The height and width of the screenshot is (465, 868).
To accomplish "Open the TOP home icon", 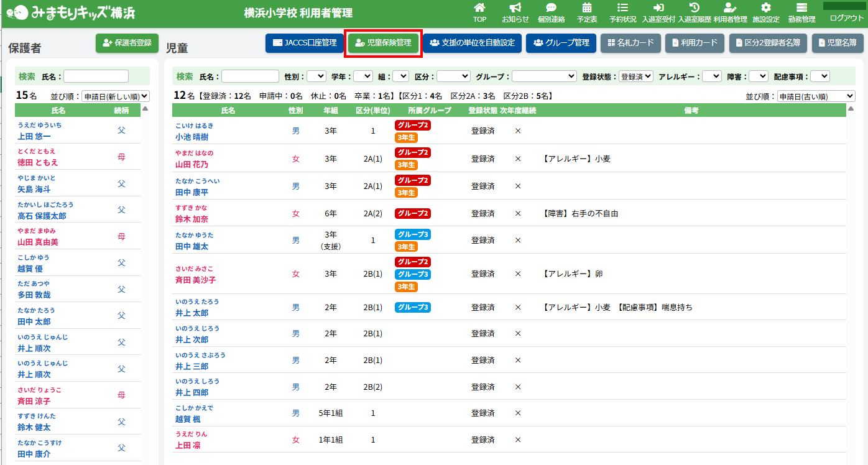I will coord(479,8).
